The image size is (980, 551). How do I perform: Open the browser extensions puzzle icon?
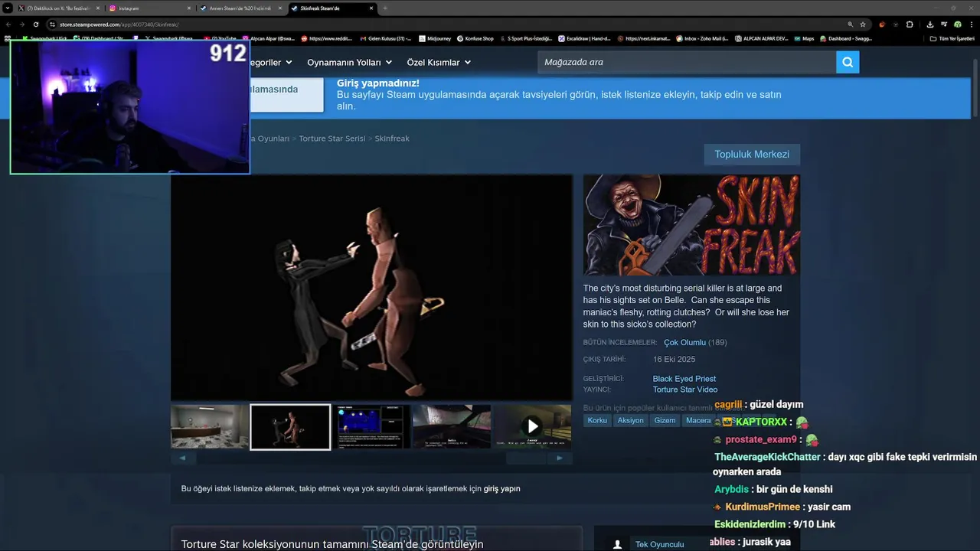tap(910, 24)
